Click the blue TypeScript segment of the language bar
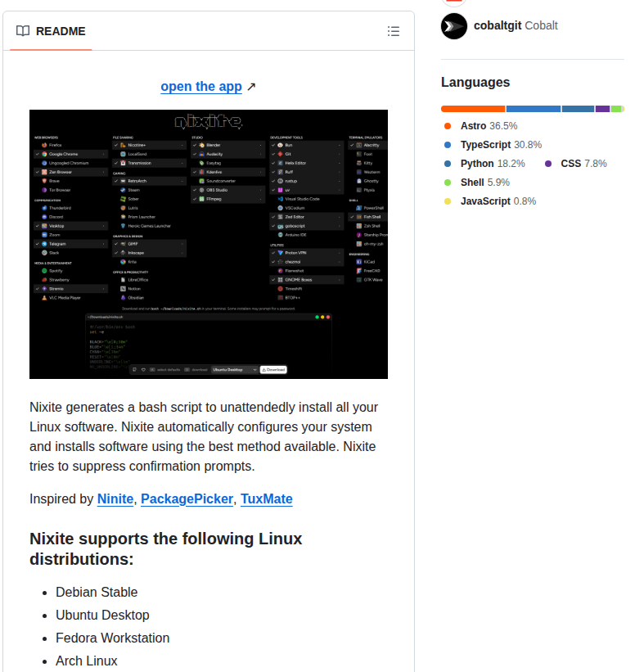Image resolution: width=644 pixels, height=672 pixels. tap(534, 109)
